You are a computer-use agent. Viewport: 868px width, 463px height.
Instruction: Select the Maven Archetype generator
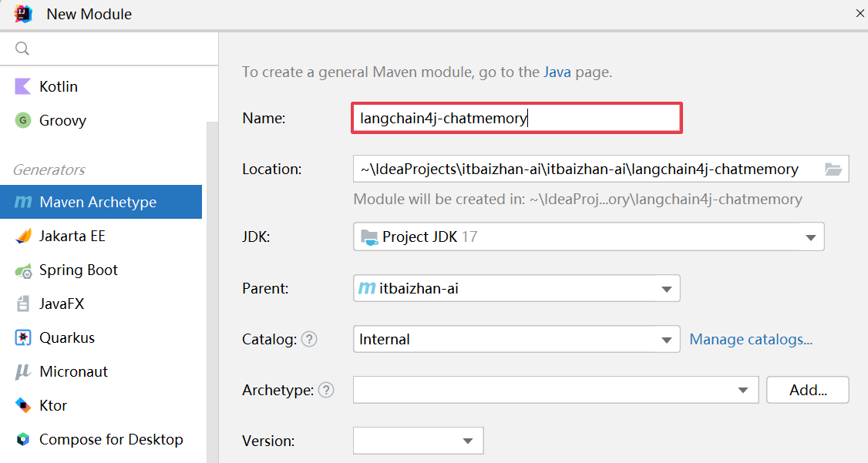pyautogui.click(x=101, y=202)
